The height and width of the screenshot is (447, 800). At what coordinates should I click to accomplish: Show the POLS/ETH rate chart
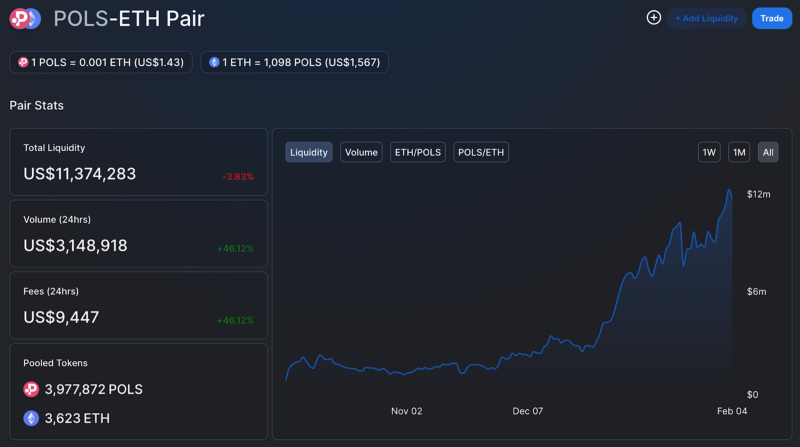481,152
